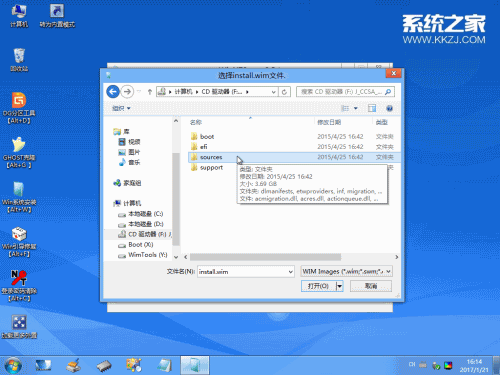Open login password clear tool icon
The width and height of the screenshot is (500, 375).
coord(19,286)
